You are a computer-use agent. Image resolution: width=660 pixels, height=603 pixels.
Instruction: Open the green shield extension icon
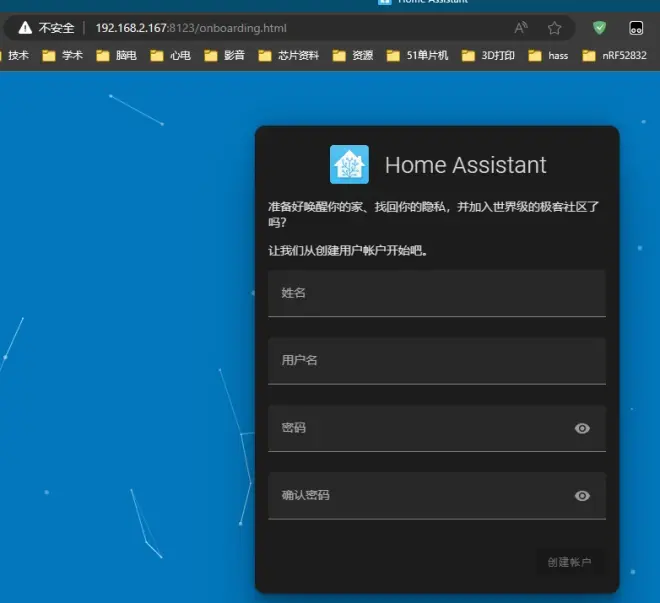pyautogui.click(x=599, y=28)
